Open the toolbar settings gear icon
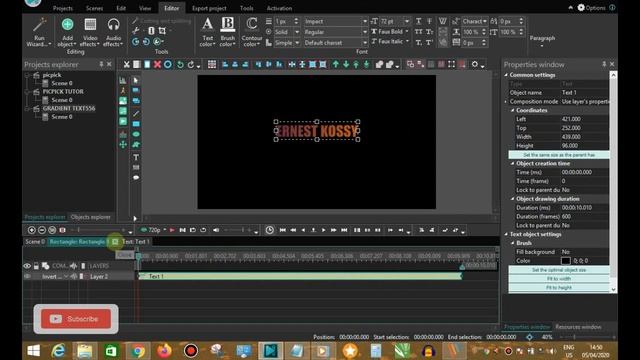Viewport: 640px width, 360px height. coord(475,64)
